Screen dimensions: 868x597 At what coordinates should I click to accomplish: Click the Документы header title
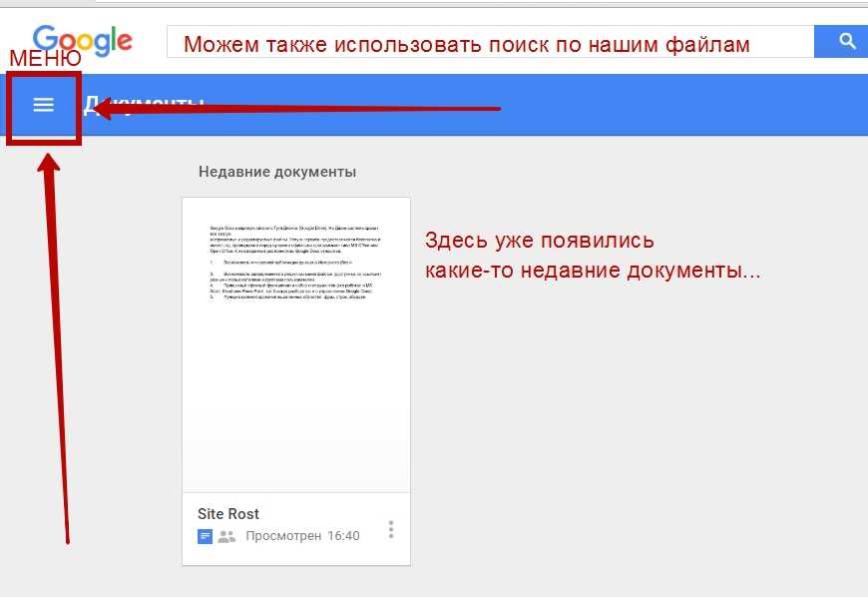click(x=150, y=105)
